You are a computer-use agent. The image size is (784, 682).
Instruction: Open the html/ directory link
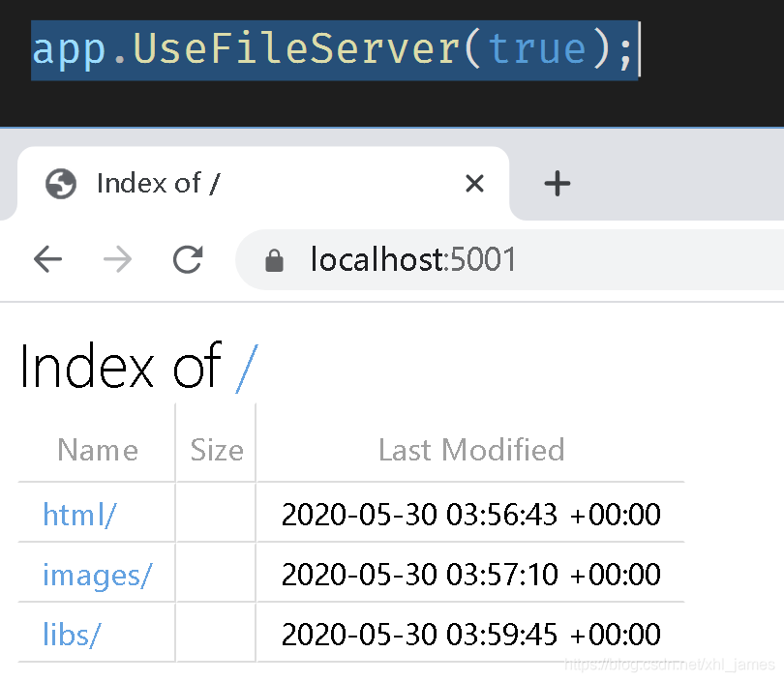click(79, 514)
